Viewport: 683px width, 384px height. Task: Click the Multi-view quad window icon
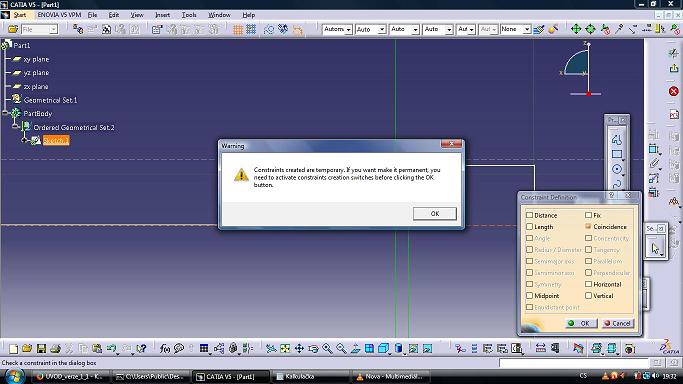[369, 348]
